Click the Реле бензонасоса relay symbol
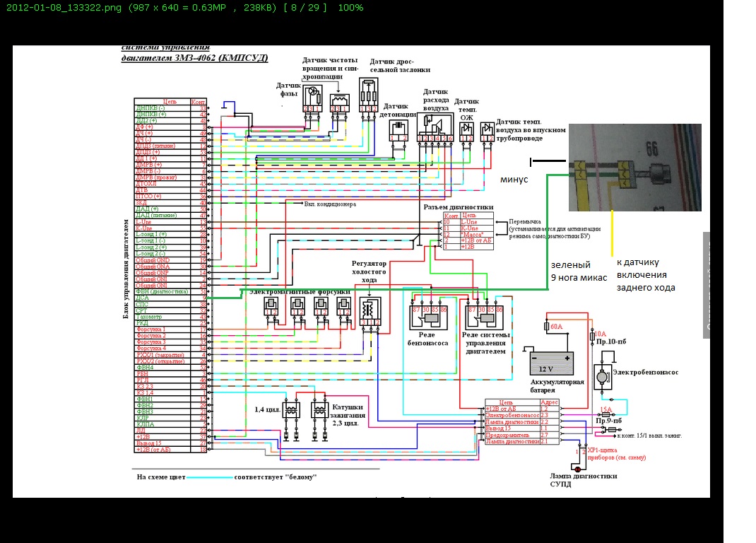Image resolution: width=756 pixels, height=543 pixels. pyautogui.click(x=428, y=317)
